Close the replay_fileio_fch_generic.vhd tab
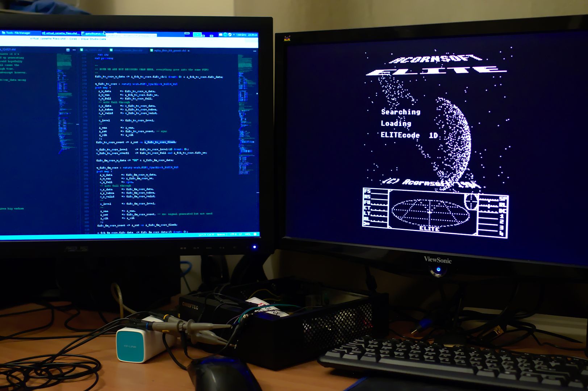Screen dimensions: 588x391 188,50
